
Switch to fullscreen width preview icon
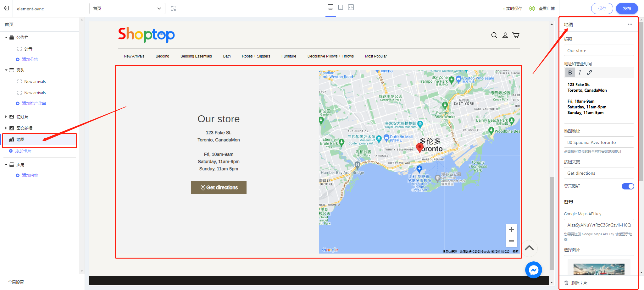(351, 7)
